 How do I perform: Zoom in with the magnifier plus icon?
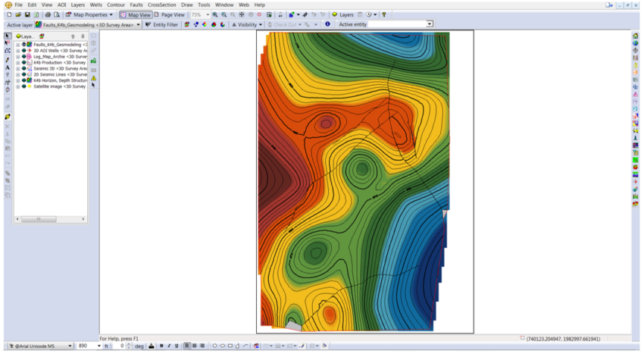coord(215,15)
